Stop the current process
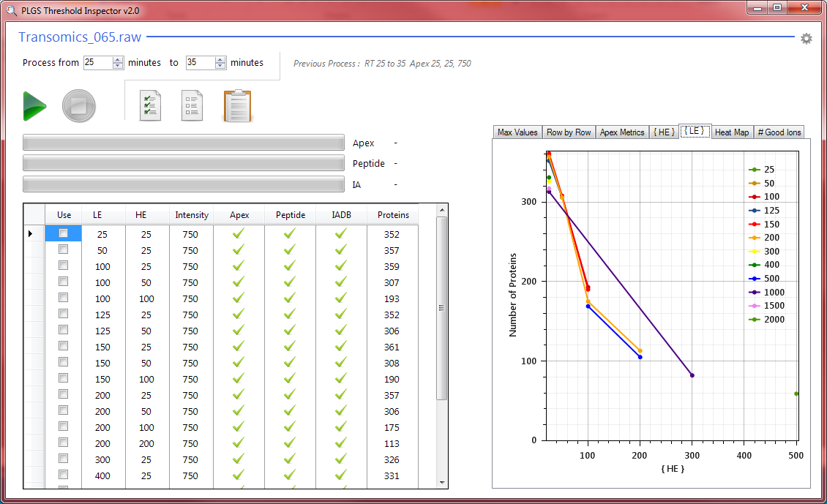 point(79,105)
